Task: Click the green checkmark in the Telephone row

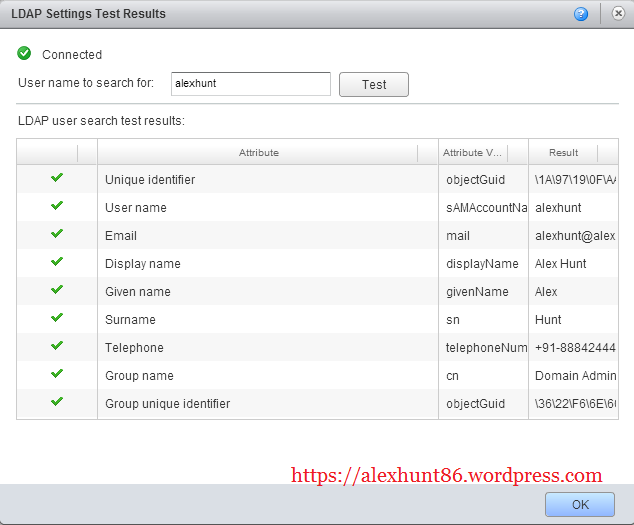Action: point(57,346)
